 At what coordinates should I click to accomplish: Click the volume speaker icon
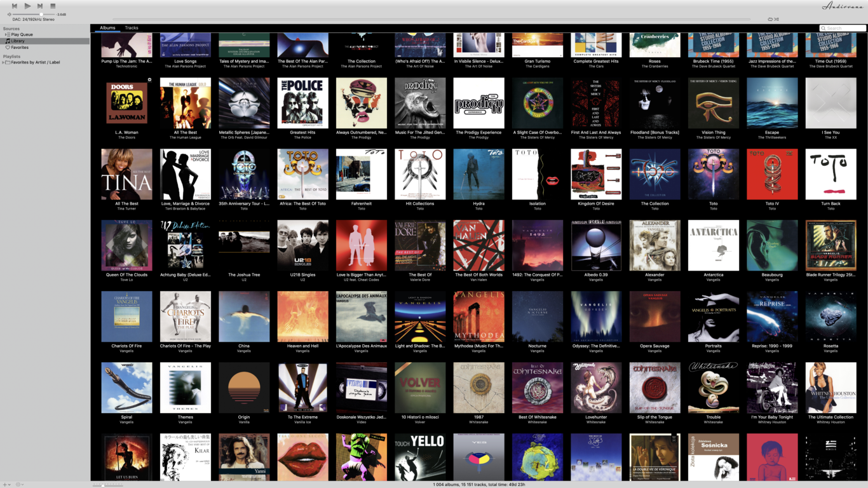[9, 14]
